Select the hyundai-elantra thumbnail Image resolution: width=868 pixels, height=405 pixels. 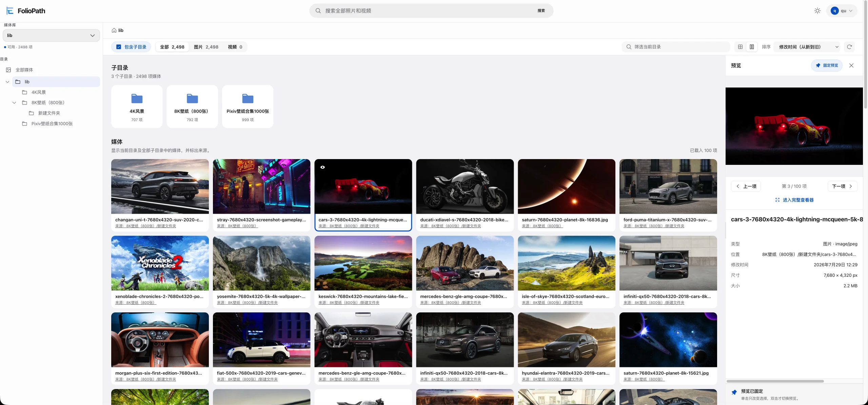coord(567,340)
